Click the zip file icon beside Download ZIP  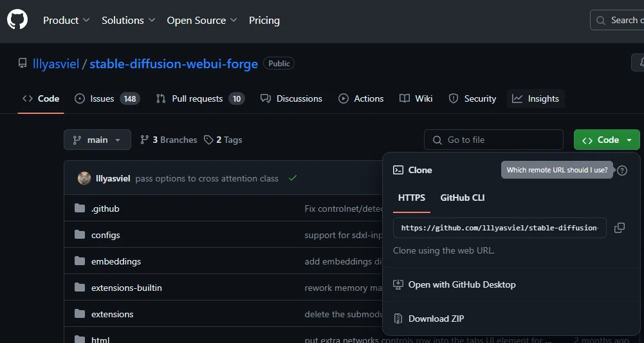pyautogui.click(x=398, y=319)
